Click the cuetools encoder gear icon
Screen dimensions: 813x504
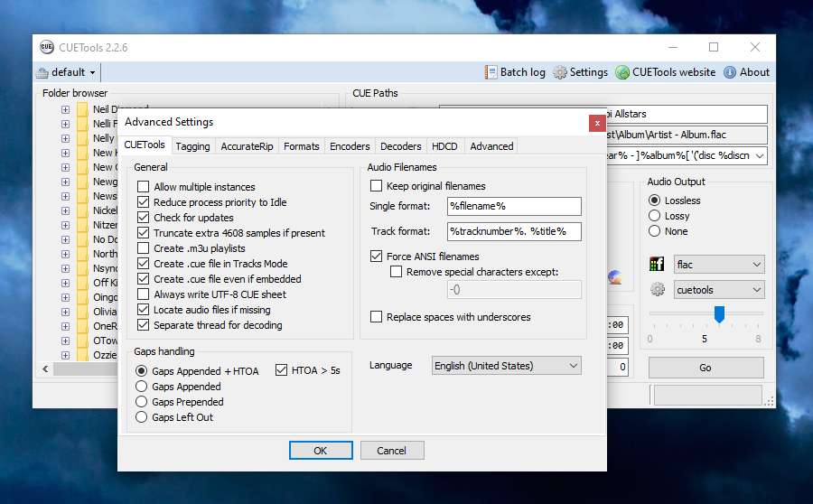(657, 289)
